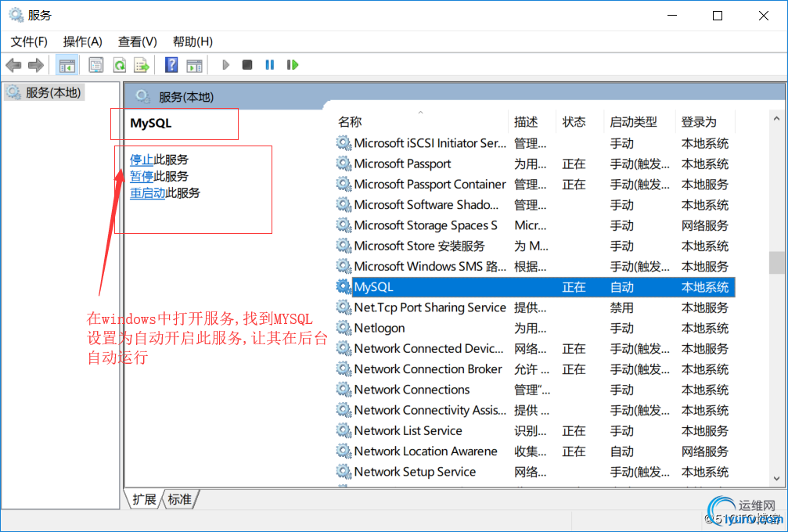Image resolution: width=788 pixels, height=532 pixels.
Task: Sort by the 状态 column header
Action: 574,121
